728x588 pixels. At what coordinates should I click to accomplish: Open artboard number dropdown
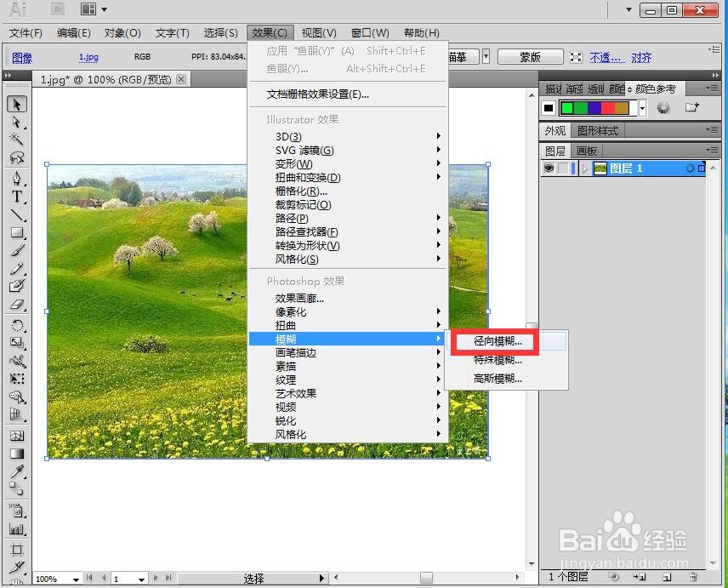pyautogui.click(x=142, y=579)
